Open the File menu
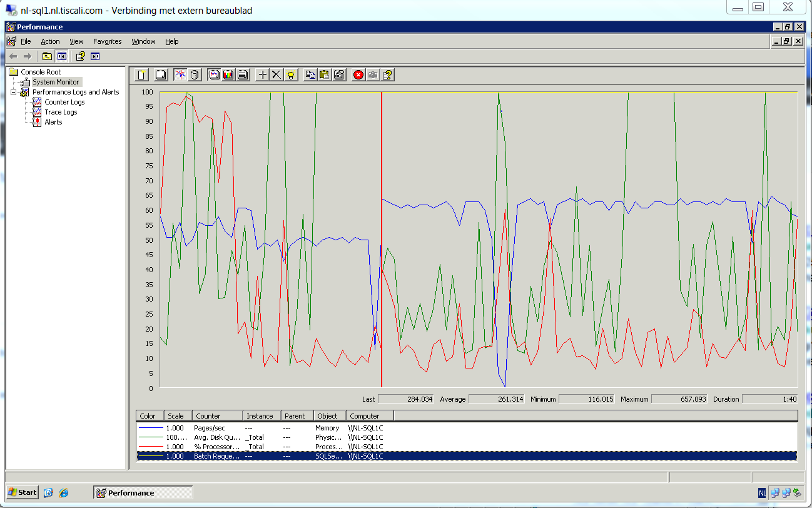The width and height of the screenshot is (812, 508). coord(26,41)
